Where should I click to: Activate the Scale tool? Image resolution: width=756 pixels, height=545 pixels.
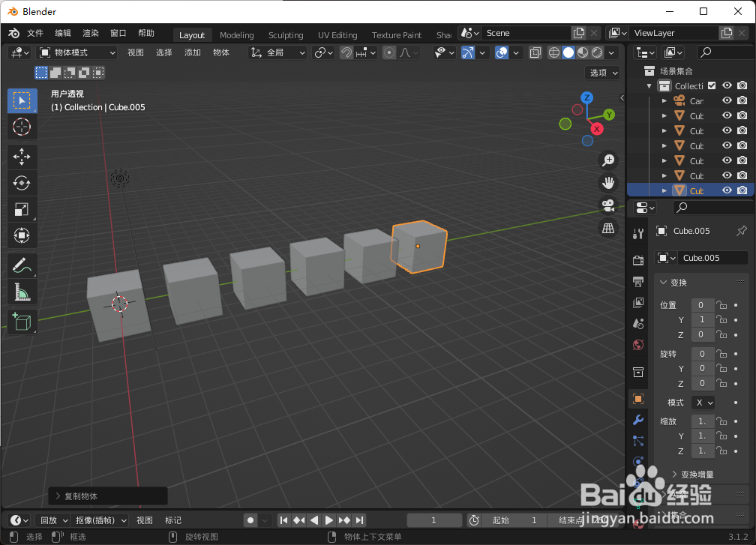point(22,210)
